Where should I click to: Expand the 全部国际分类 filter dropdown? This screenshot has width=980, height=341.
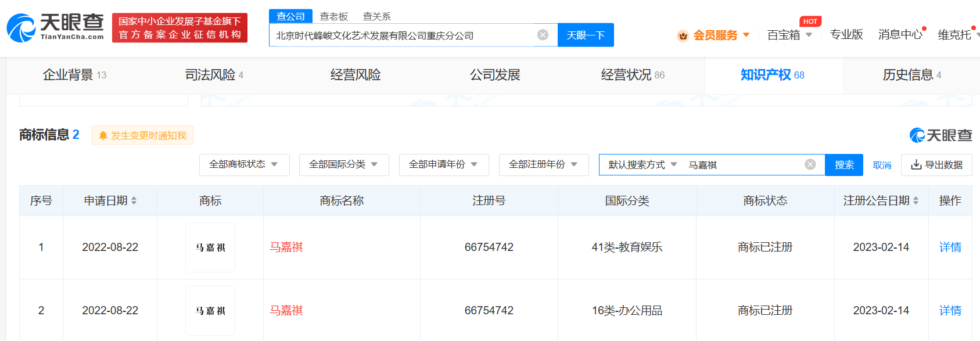tap(344, 164)
